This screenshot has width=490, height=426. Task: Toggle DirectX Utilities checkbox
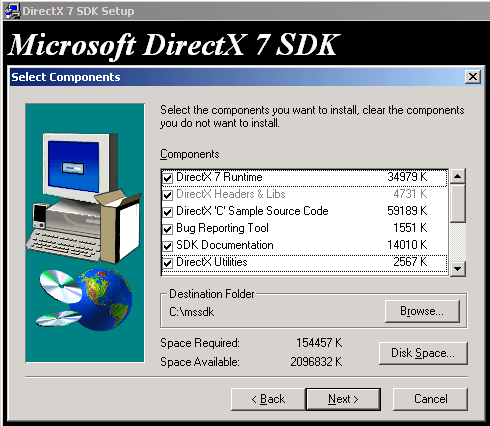point(168,263)
